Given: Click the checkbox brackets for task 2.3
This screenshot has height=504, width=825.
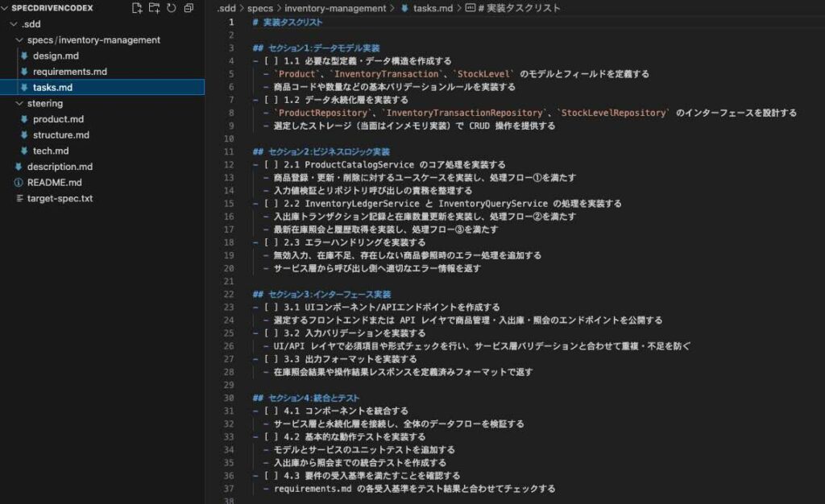Looking at the screenshot, I should (270, 242).
